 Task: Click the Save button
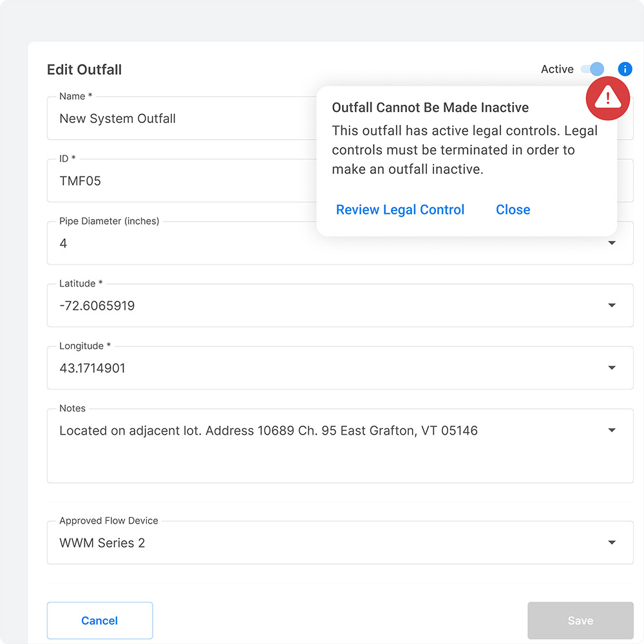[x=580, y=620]
